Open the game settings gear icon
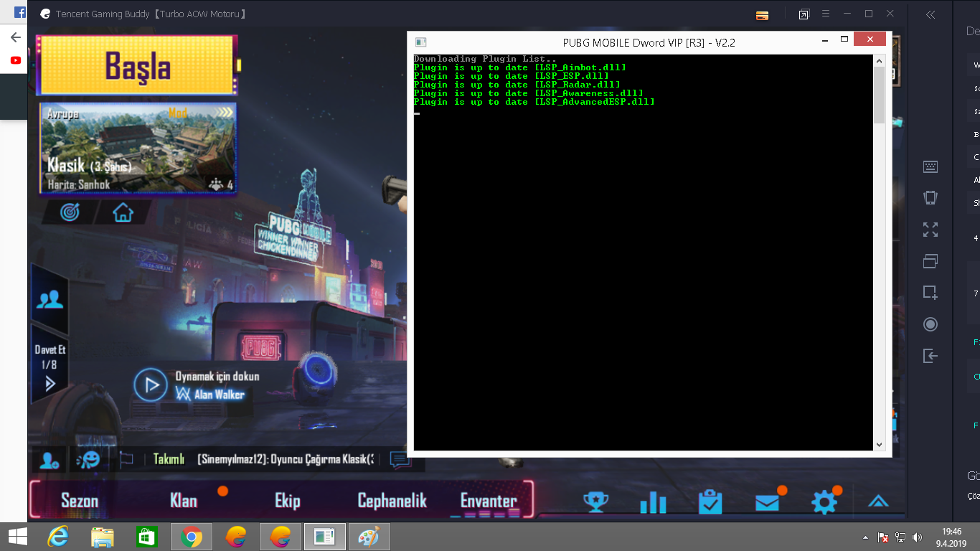Image resolution: width=980 pixels, height=551 pixels. 824,502
